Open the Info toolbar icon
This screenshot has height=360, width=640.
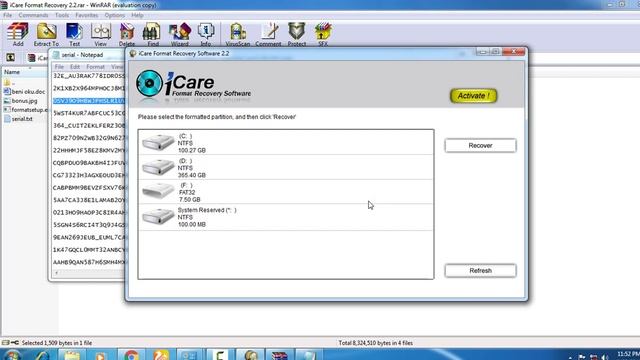(206, 34)
